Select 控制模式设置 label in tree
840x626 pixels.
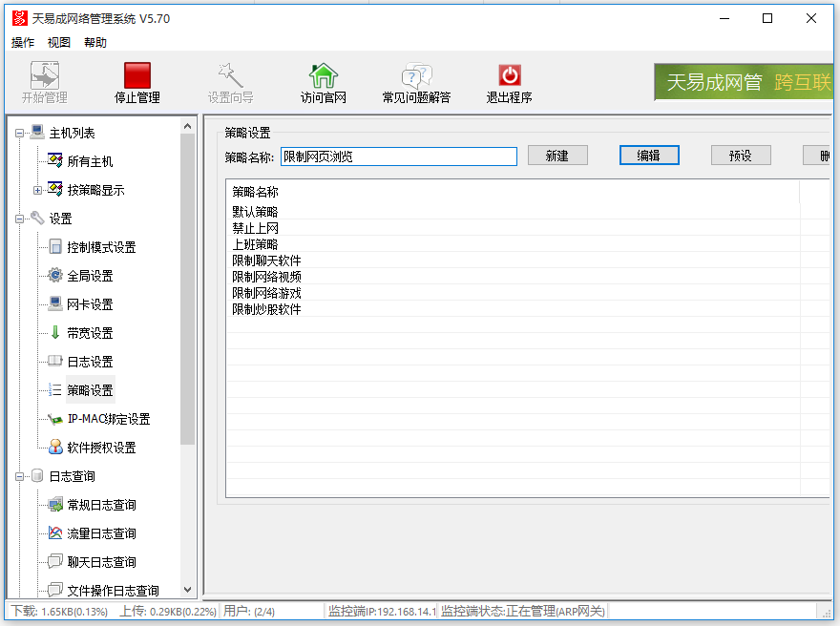pos(101,247)
